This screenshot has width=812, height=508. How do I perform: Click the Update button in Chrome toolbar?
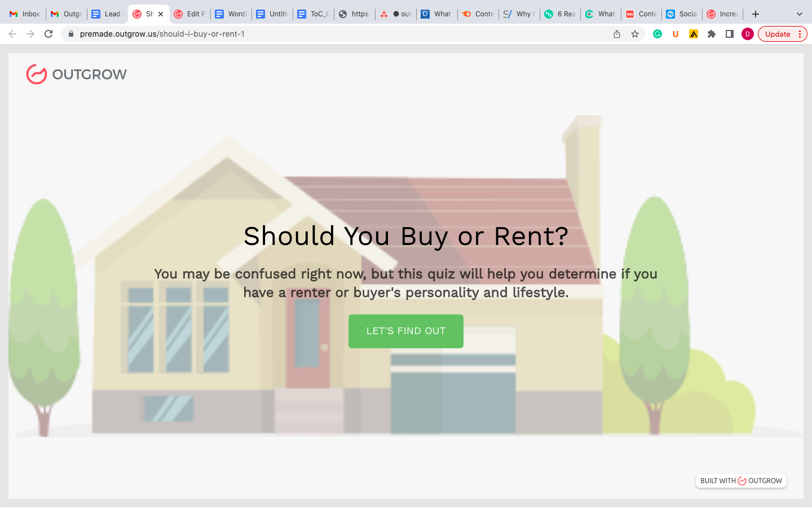(778, 34)
